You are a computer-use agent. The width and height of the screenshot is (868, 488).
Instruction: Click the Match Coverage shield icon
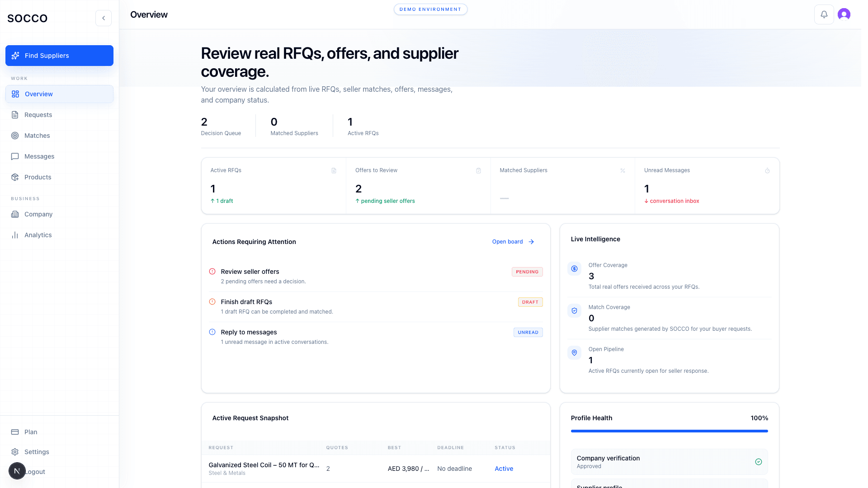pos(574,310)
